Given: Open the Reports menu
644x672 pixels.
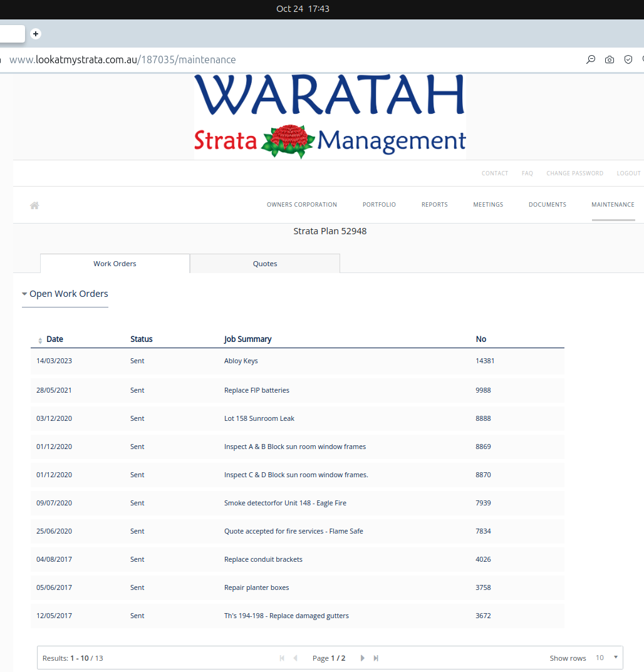Looking at the screenshot, I should pos(434,205).
